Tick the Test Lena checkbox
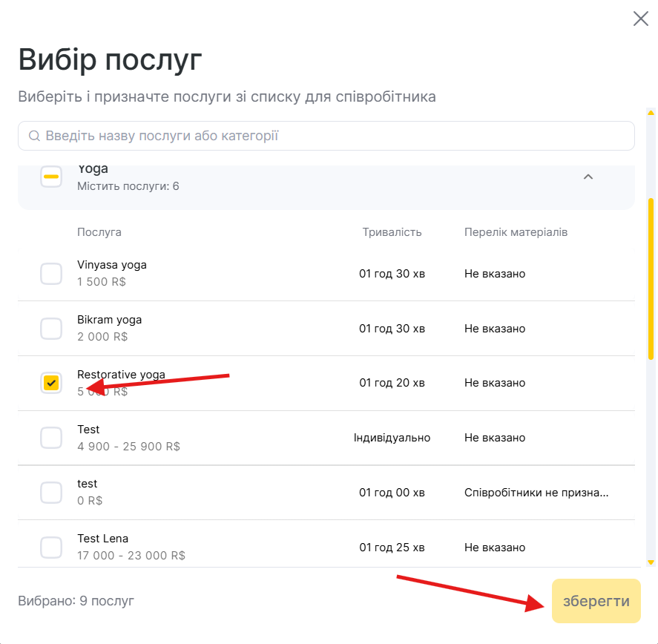Viewport: 658px width, 644px height. [x=51, y=548]
